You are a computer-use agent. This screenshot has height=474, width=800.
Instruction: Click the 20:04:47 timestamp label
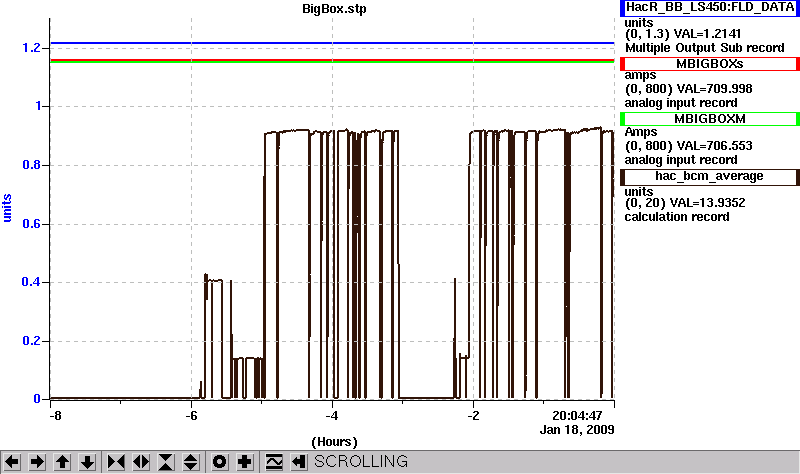[577, 415]
